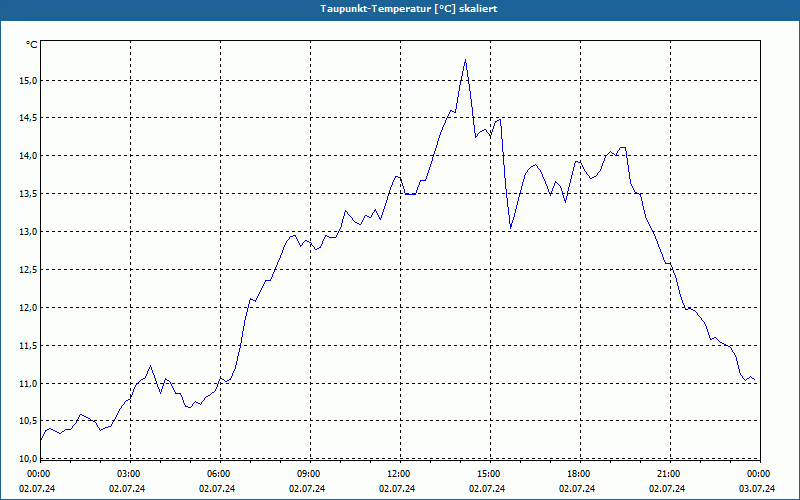Select the '14,5' y-axis label

tap(29, 118)
